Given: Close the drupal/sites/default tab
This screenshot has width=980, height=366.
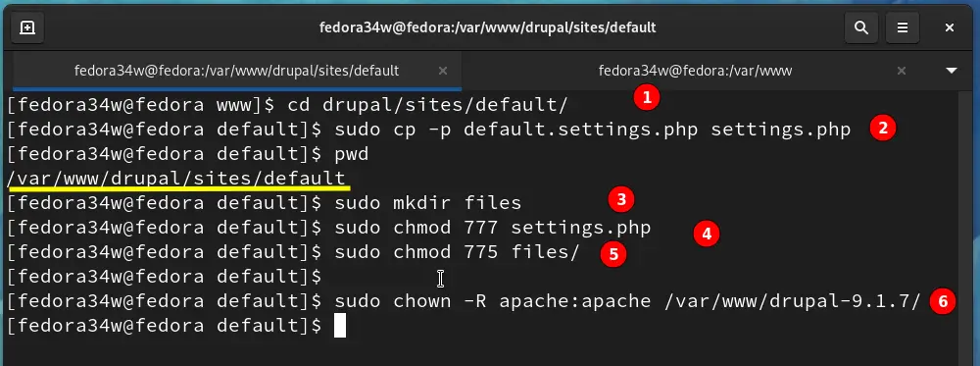Looking at the screenshot, I should [x=443, y=71].
